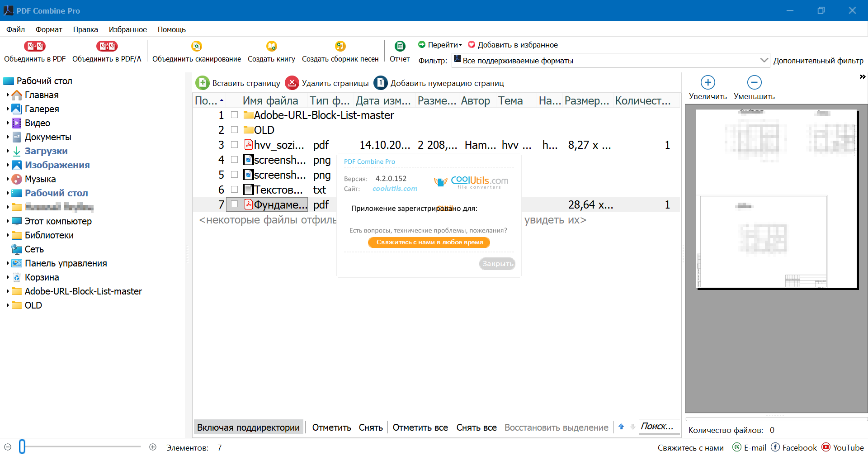Click the folder icon of Adobe-URL-Block-List-master row
Screen dimensions: 868x456
click(248, 115)
